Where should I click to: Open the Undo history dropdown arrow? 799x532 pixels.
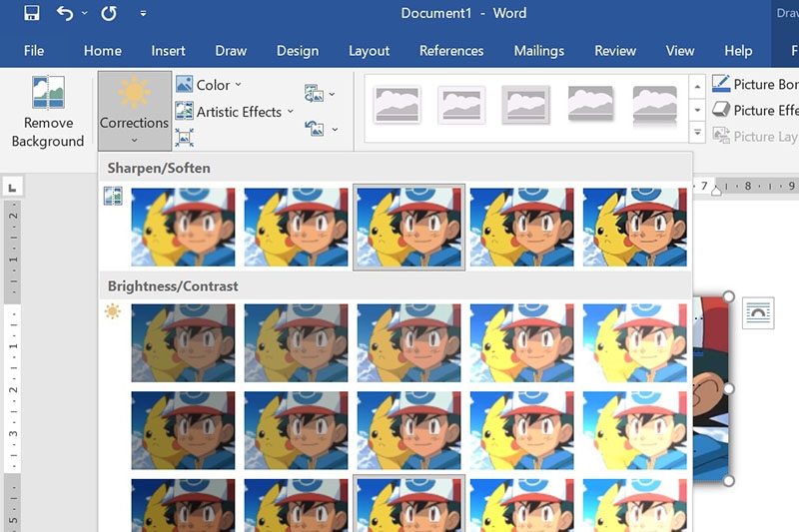pyautogui.click(x=85, y=13)
